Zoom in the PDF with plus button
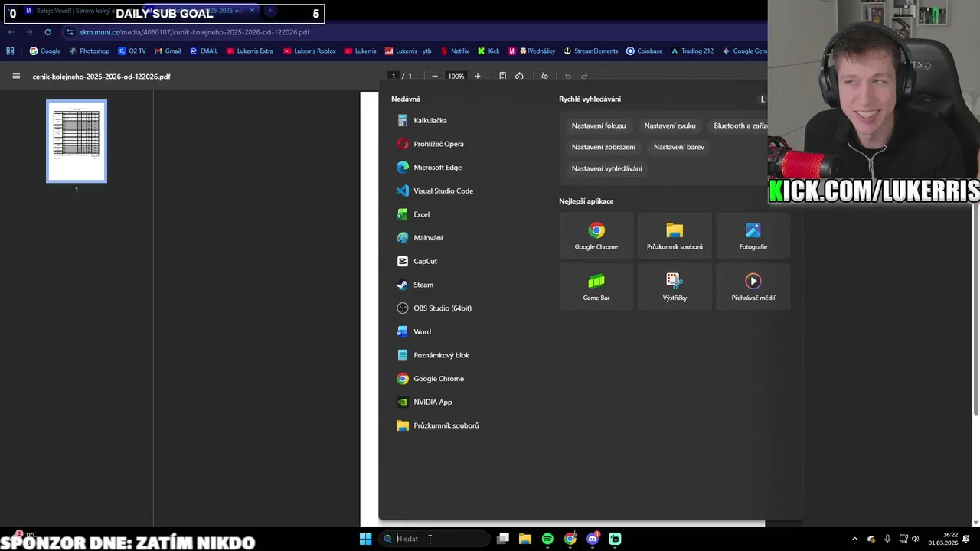Image resolution: width=980 pixels, height=551 pixels. [x=478, y=77]
